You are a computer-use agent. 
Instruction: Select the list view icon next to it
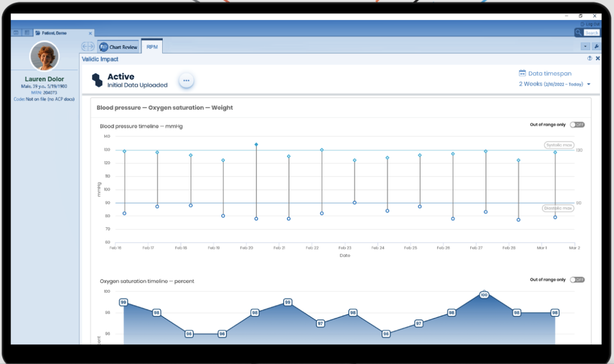[x=26, y=32]
